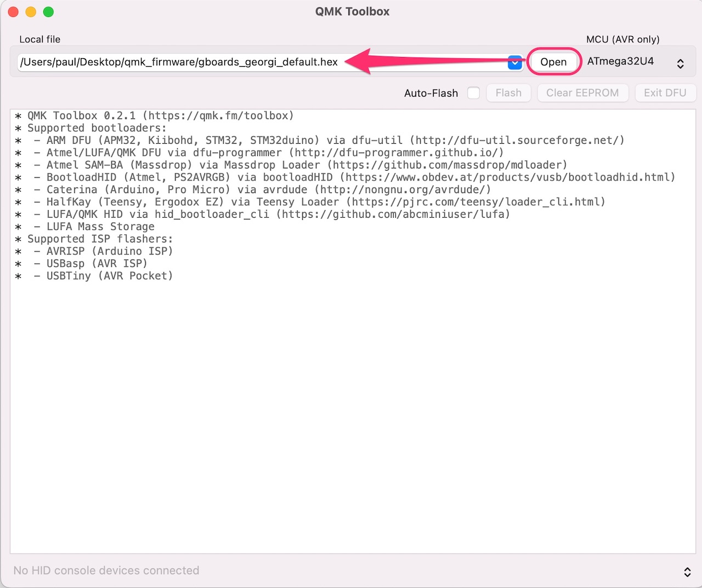702x588 pixels.
Task: Click the 'BootloadHID' log line
Action: tap(346, 177)
